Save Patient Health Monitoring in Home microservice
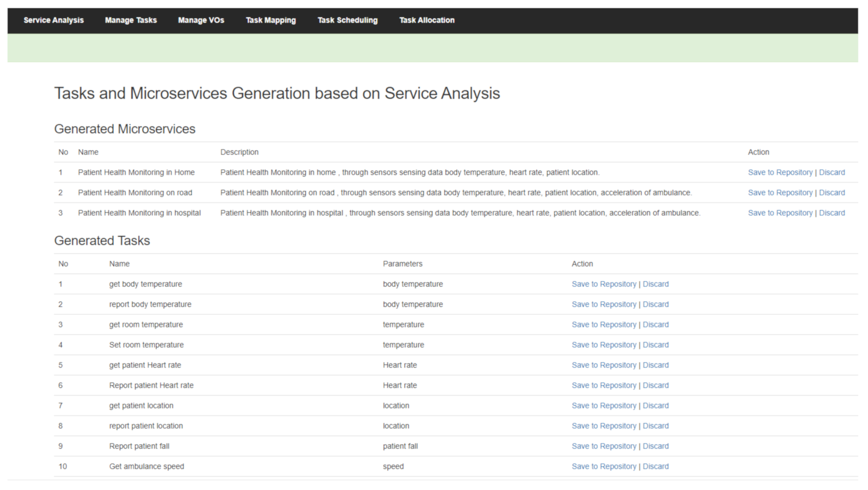Viewport: 868px width, 490px height. [780, 172]
